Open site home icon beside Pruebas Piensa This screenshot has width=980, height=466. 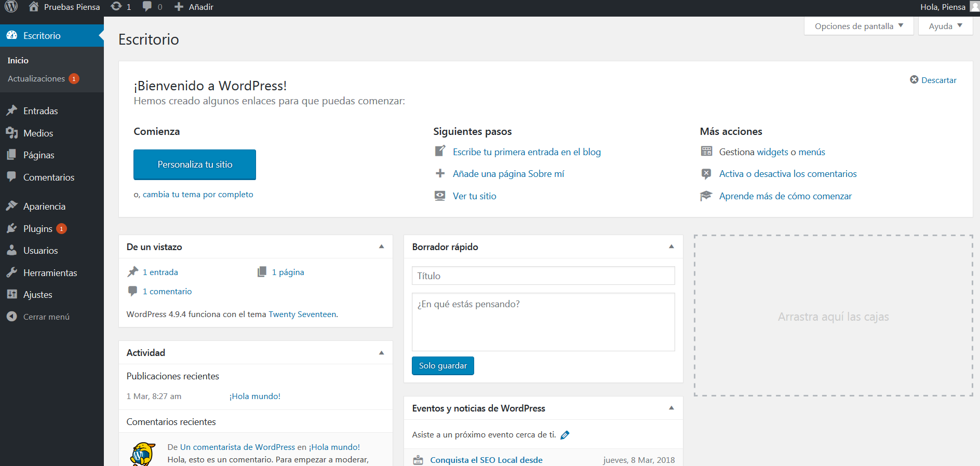tap(34, 7)
